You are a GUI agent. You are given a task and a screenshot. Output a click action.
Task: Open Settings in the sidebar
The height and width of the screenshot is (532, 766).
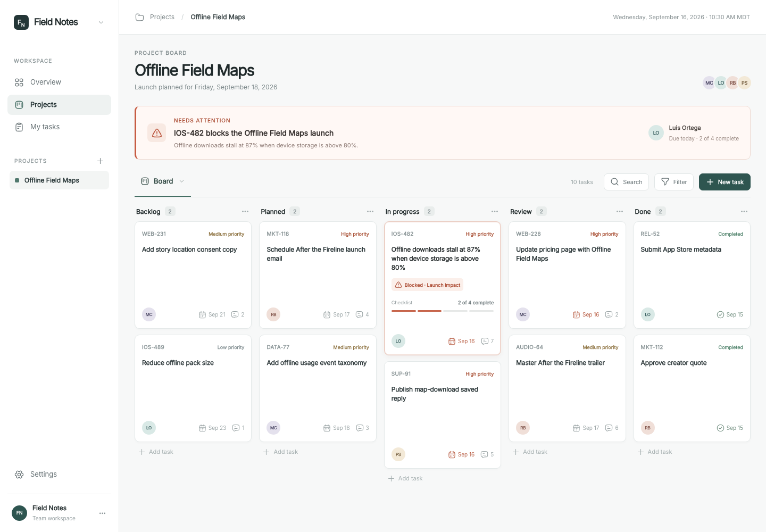coord(59,475)
